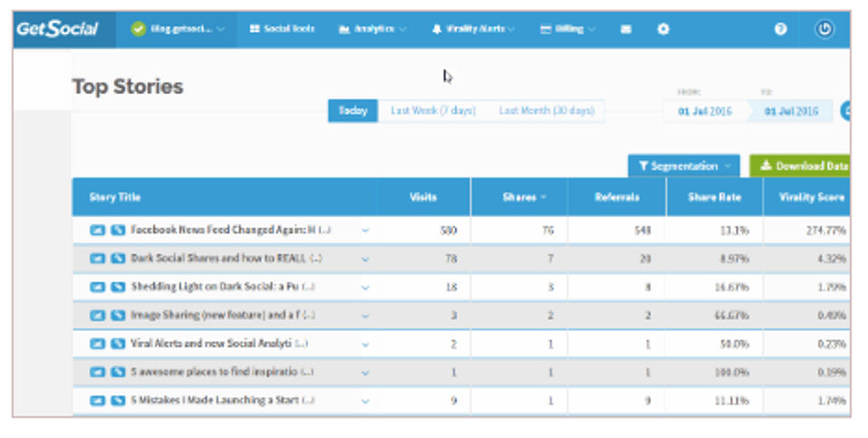Open the Virality Alerts menu

(473, 29)
